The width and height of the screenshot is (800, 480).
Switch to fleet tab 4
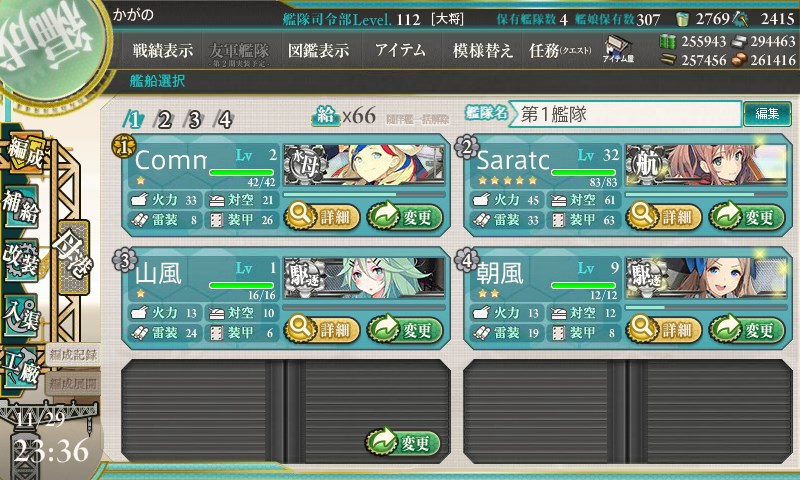click(224, 120)
